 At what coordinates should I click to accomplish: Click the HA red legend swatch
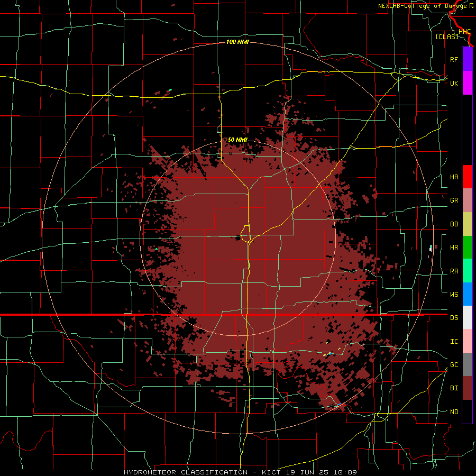pyautogui.click(x=467, y=177)
